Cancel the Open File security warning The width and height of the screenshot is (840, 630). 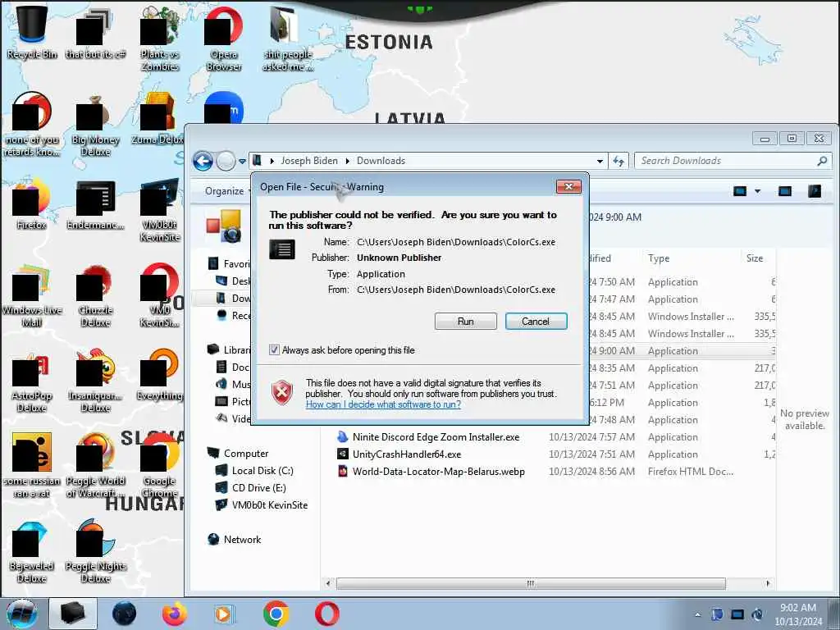click(536, 322)
